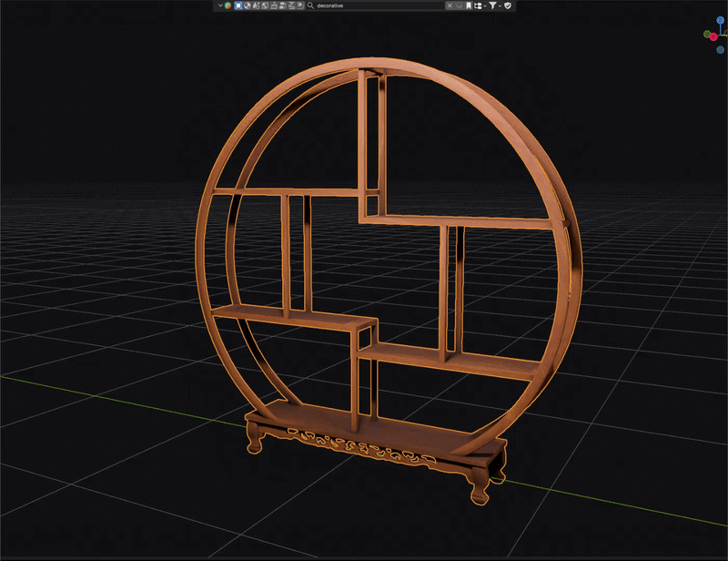Select the blue highlighted square filter icon
Image resolution: width=728 pixels, height=561 pixels.
238,5
